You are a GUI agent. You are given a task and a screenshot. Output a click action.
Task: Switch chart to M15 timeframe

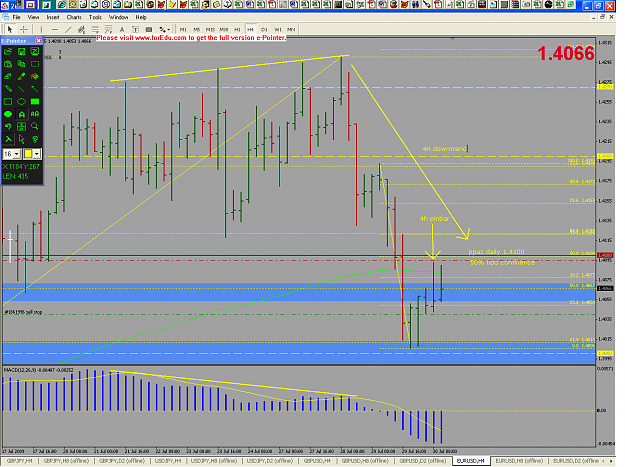210,29
